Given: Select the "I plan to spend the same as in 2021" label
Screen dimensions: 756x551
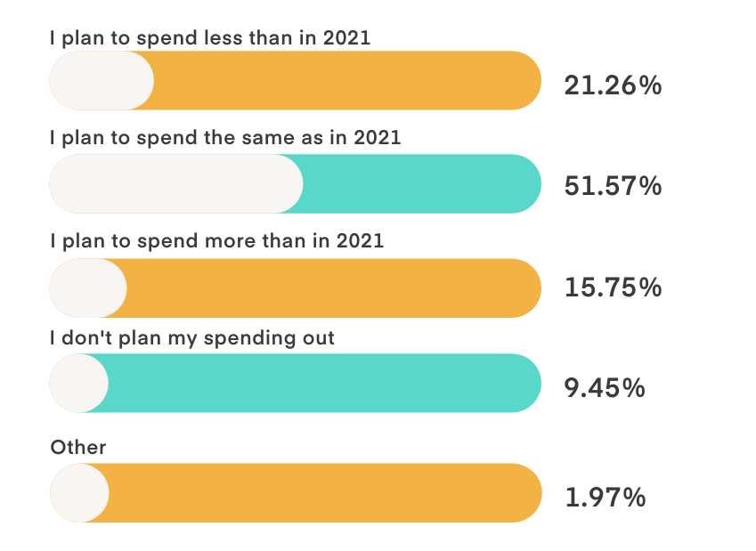Looking at the screenshot, I should coord(226,139).
